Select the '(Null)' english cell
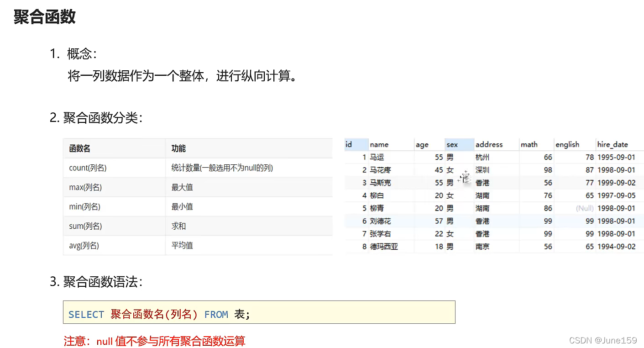 pyautogui.click(x=585, y=208)
